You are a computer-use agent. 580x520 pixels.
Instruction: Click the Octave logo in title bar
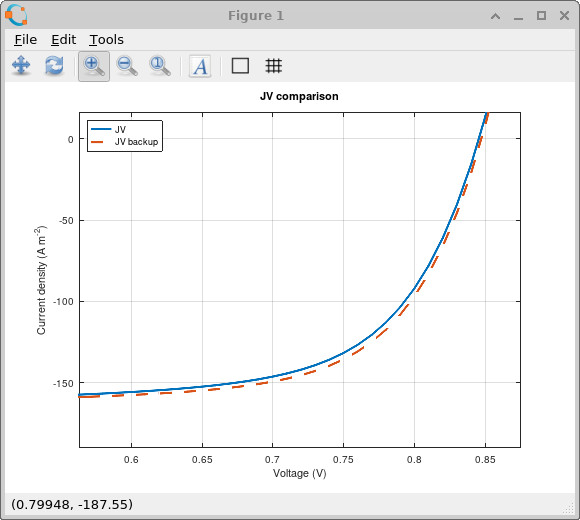(16, 15)
